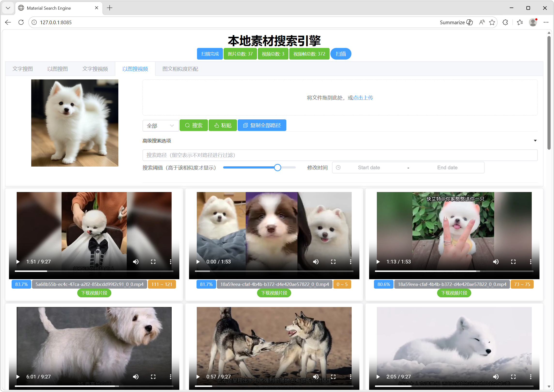Click the 111 ~ 121 frame range tag
This screenshot has height=392, width=554.
tap(162, 284)
